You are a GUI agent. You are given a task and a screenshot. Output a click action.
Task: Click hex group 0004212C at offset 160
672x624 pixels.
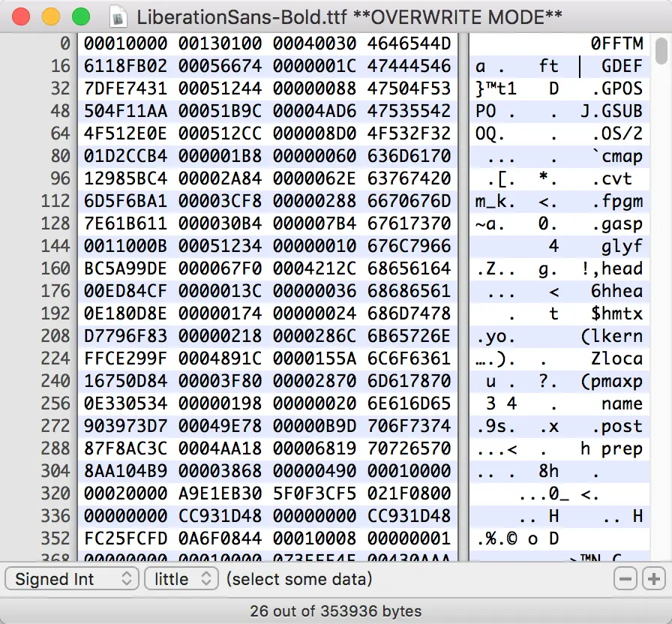314,268
